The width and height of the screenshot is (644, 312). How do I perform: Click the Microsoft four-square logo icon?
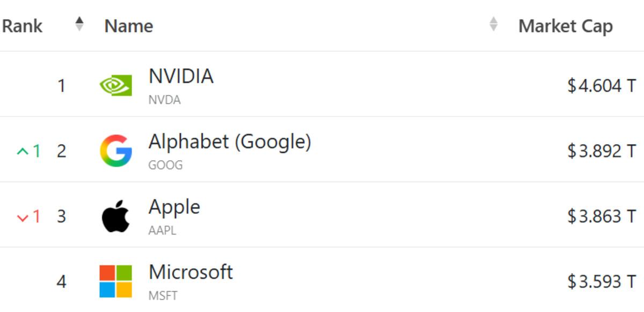tap(116, 281)
